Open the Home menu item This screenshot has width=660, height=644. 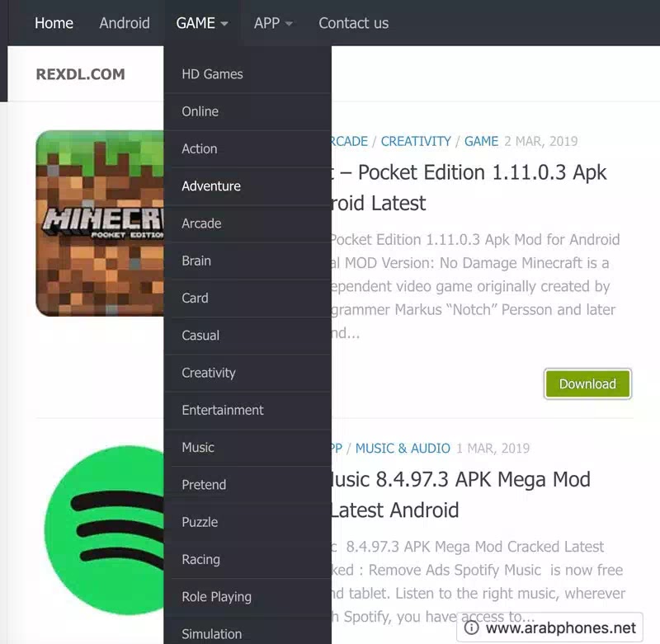[54, 23]
